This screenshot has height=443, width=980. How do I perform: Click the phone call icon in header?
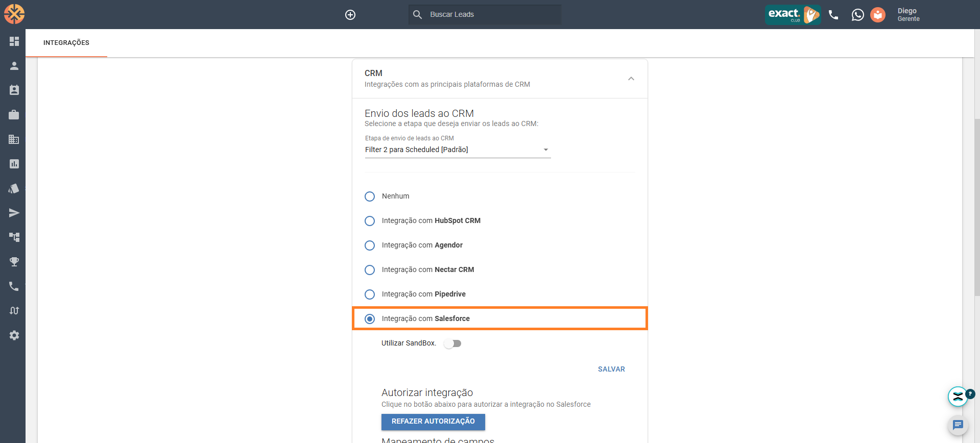(x=833, y=15)
